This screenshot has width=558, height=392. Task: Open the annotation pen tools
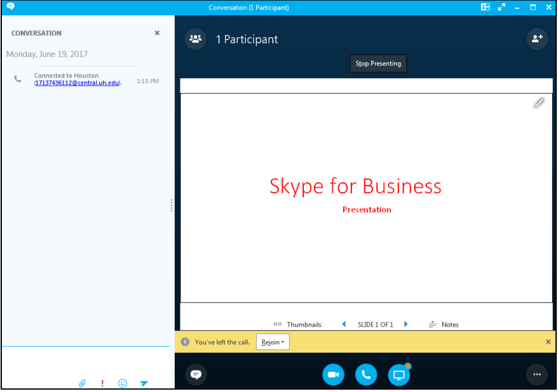[x=538, y=102]
